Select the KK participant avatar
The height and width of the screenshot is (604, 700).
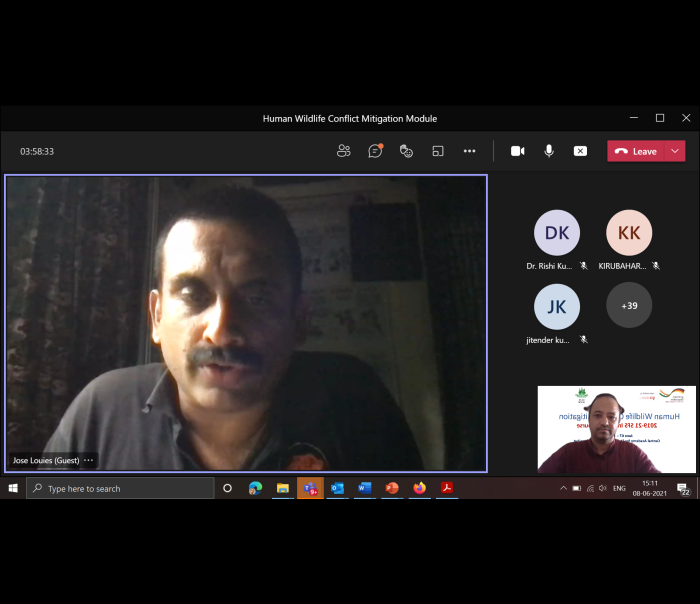629,233
